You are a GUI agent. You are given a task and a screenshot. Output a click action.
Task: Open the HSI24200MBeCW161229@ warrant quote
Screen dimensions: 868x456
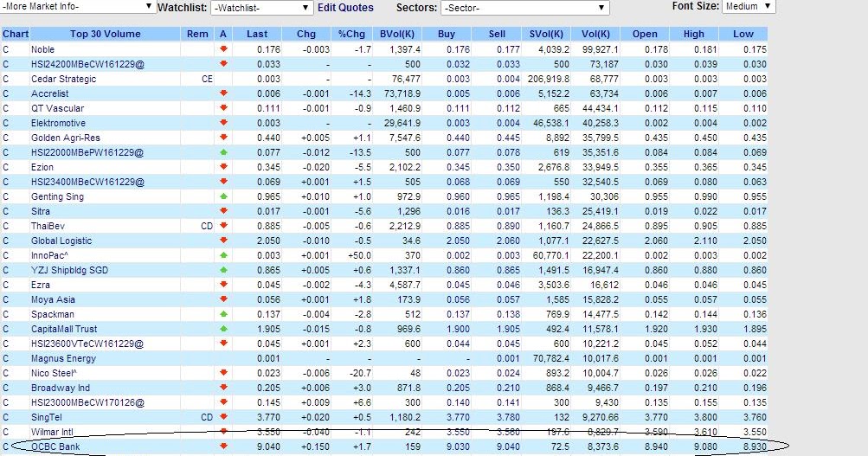click(x=87, y=64)
